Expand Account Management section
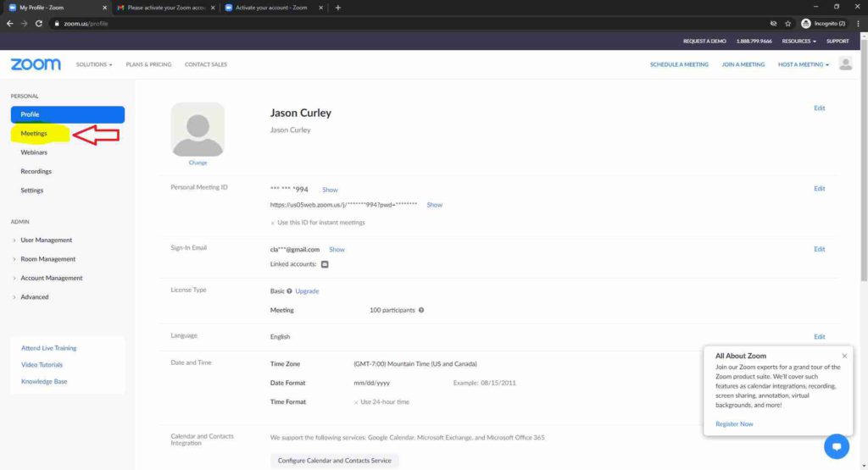Viewport: 868px width, 470px height. click(x=52, y=278)
